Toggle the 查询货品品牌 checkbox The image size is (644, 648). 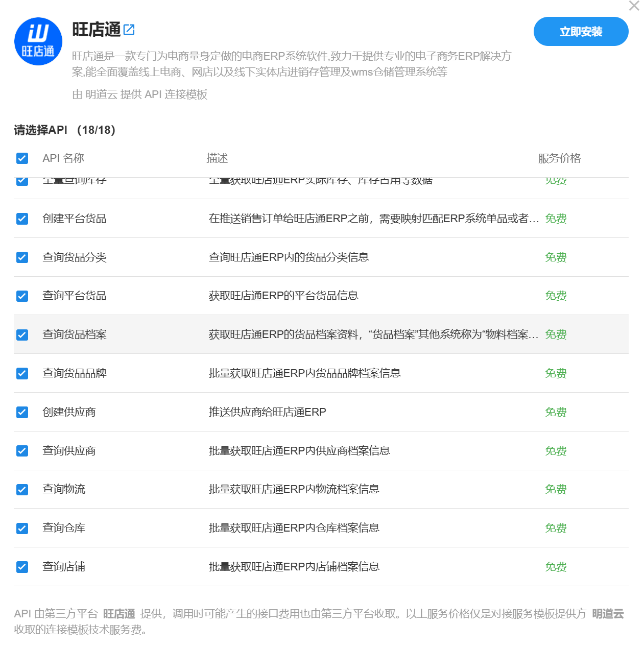[x=22, y=373]
